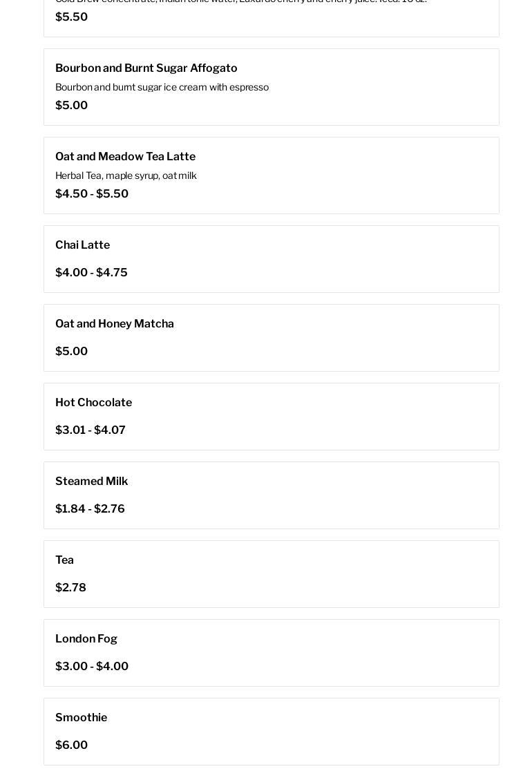Click the $4.00 - $4.75 Chai Latte price
The height and width of the screenshot is (771, 532).
pyautogui.click(x=91, y=273)
